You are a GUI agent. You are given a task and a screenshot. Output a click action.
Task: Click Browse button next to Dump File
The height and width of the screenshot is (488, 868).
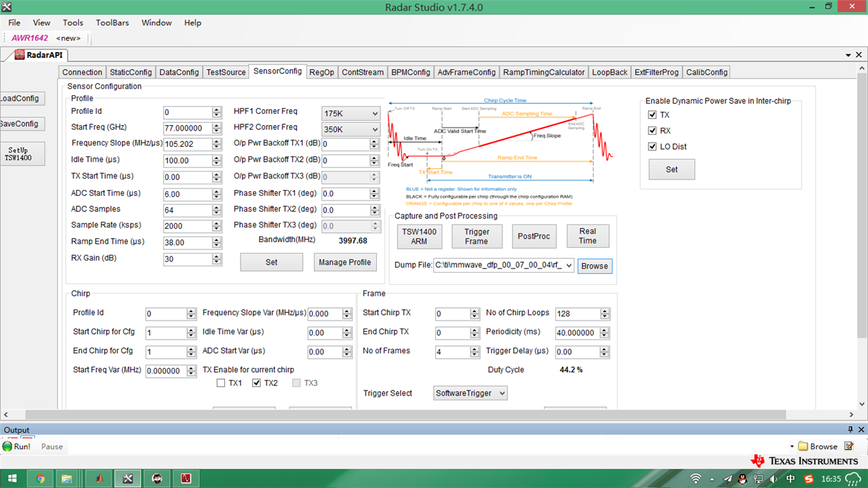pos(595,266)
